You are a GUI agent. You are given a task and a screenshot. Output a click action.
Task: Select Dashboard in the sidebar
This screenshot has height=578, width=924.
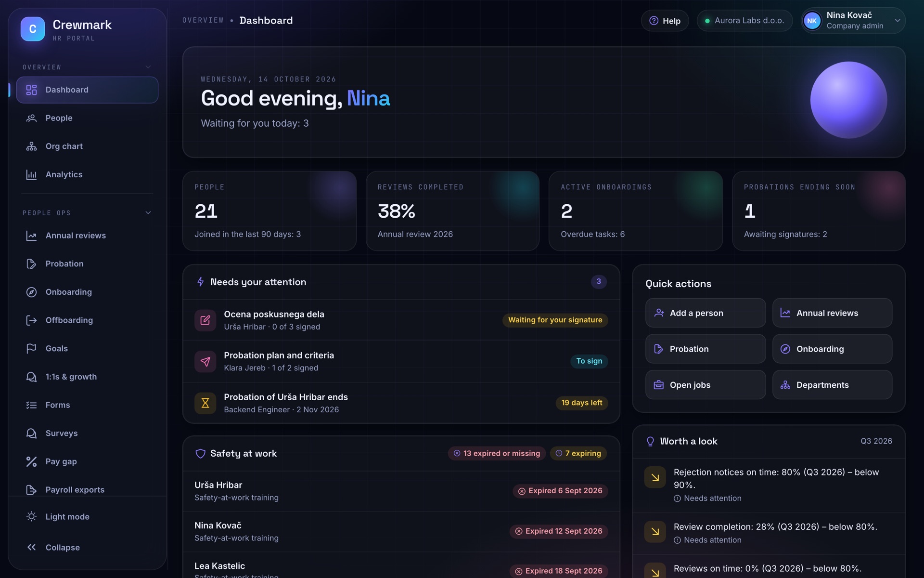[x=87, y=90]
